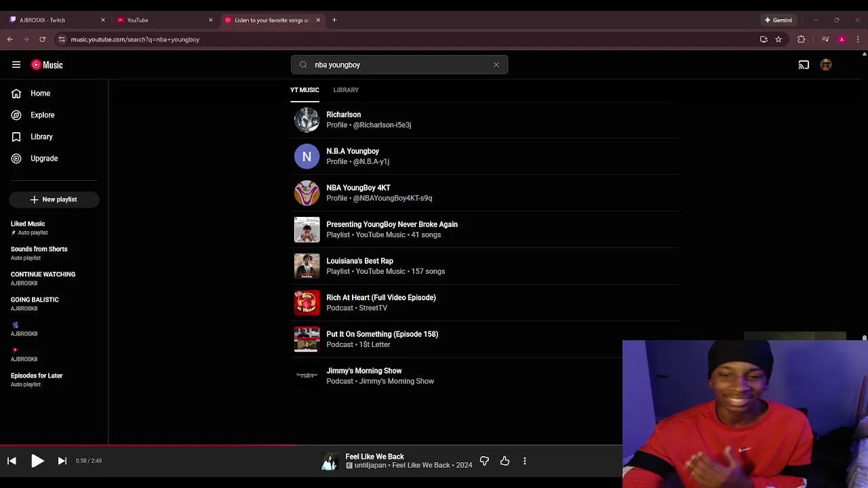The width and height of the screenshot is (868, 488).
Task: Switch to the AJBROSKII Twitch tab
Action: click(x=56, y=20)
